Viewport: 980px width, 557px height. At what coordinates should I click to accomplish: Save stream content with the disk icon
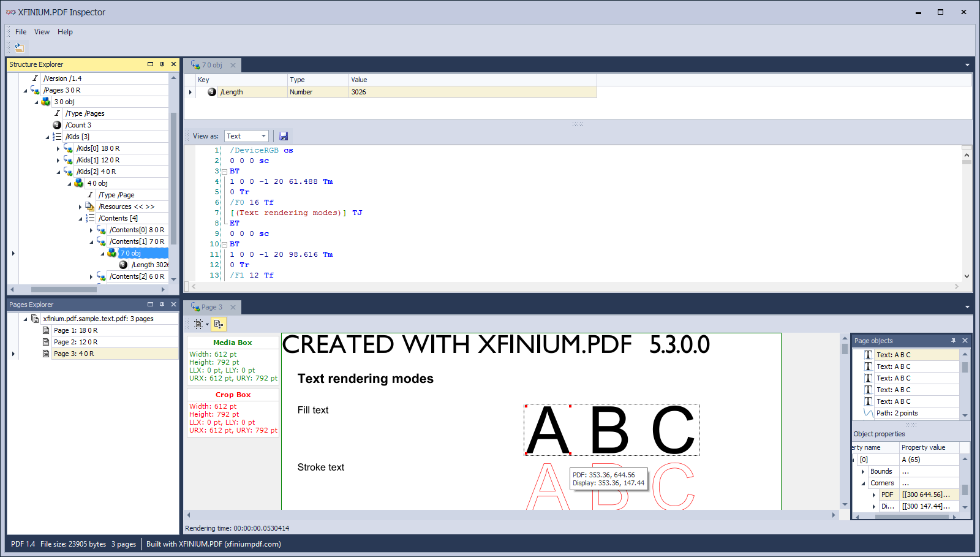click(x=284, y=136)
